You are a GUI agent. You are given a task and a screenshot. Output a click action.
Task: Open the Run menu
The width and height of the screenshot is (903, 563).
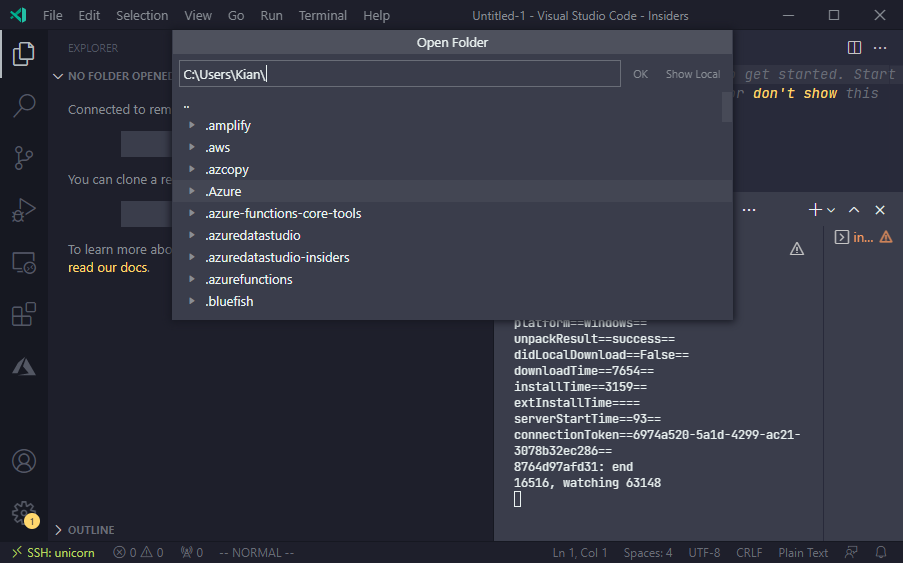coord(271,16)
